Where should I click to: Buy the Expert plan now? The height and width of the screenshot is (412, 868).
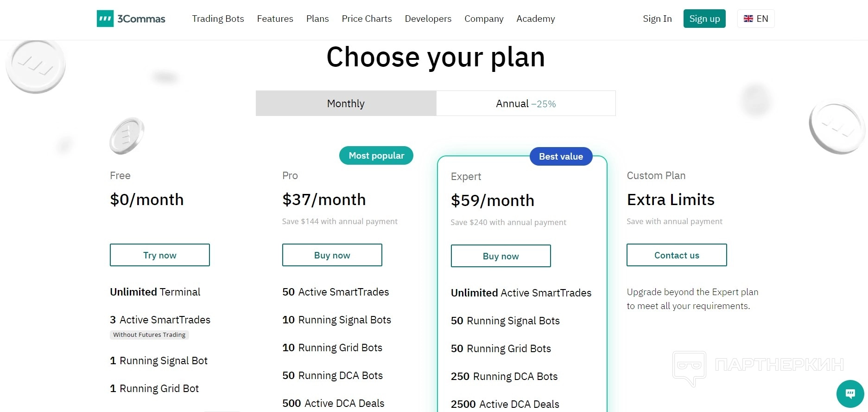pos(501,256)
